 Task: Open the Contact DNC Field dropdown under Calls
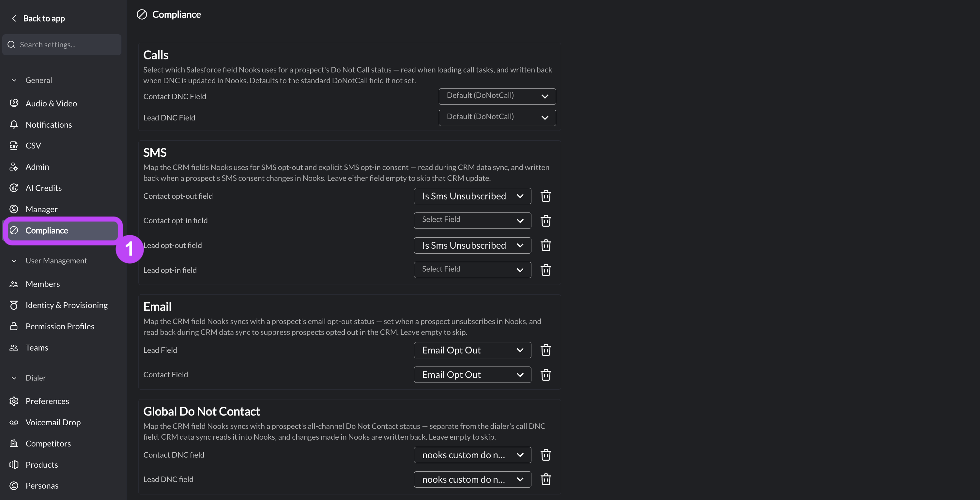coord(497,96)
